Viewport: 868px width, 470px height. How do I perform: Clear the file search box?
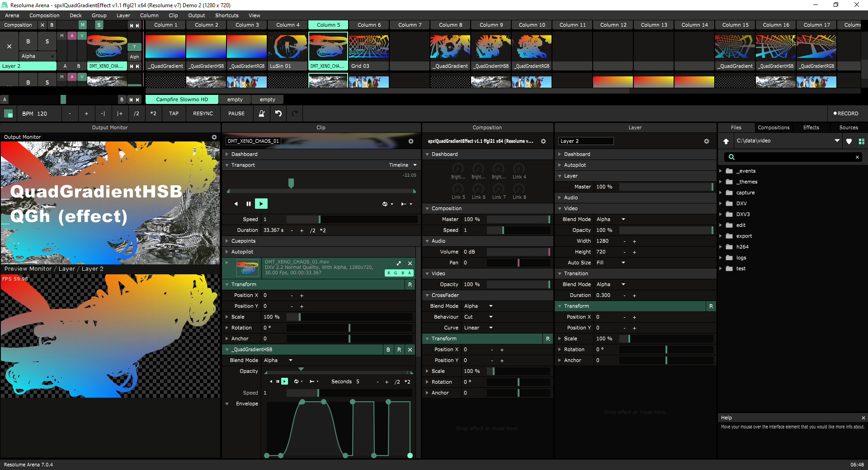[x=857, y=157]
